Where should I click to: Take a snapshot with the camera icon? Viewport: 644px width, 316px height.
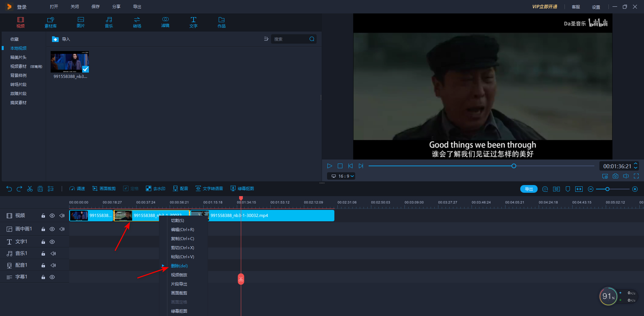tap(615, 176)
